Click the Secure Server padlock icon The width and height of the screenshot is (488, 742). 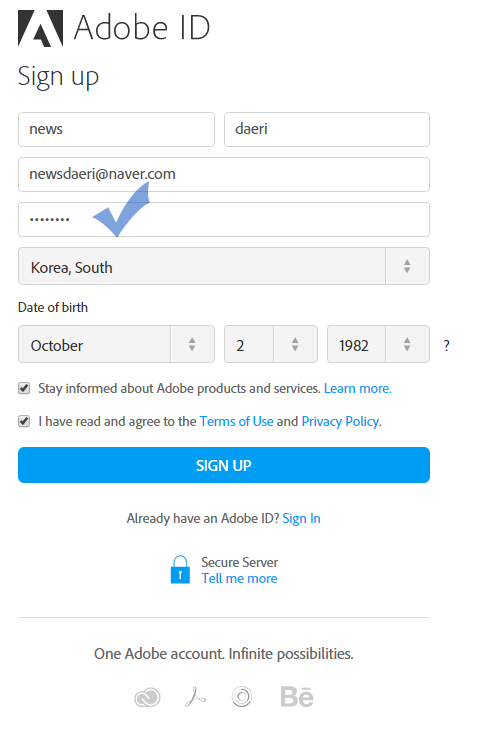[x=180, y=570]
